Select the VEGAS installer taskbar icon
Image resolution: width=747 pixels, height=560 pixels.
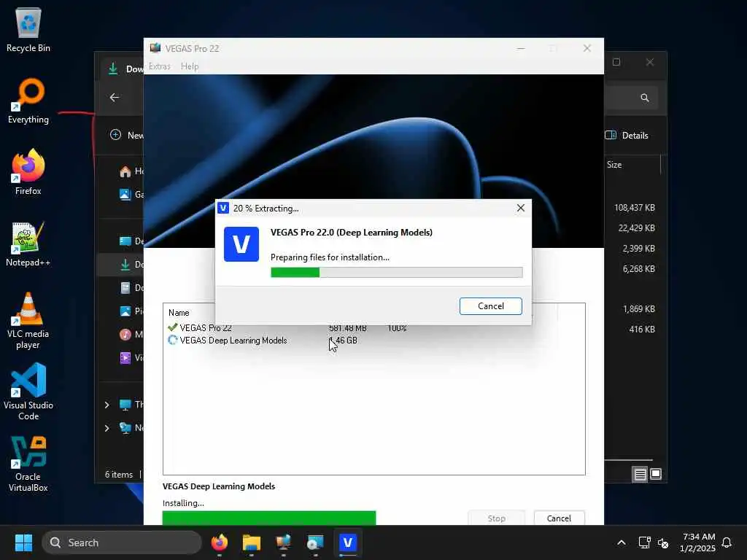pos(348,542)
